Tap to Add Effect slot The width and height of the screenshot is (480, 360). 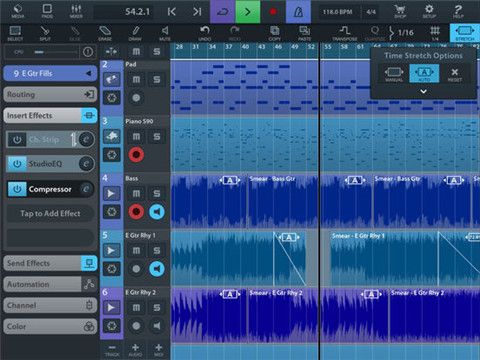click(50, 214)
